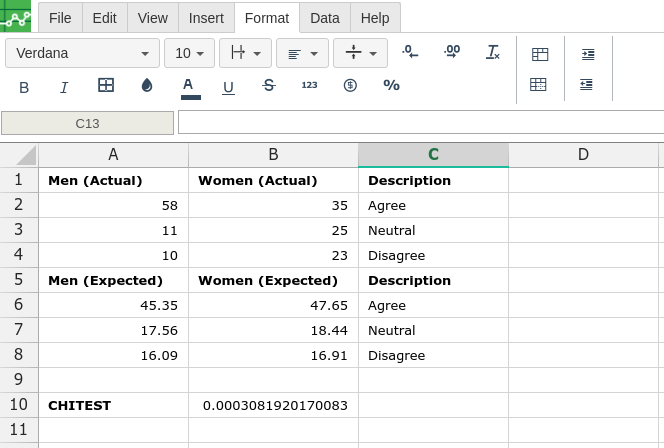Toggle underline formatting

coord(228,87)
